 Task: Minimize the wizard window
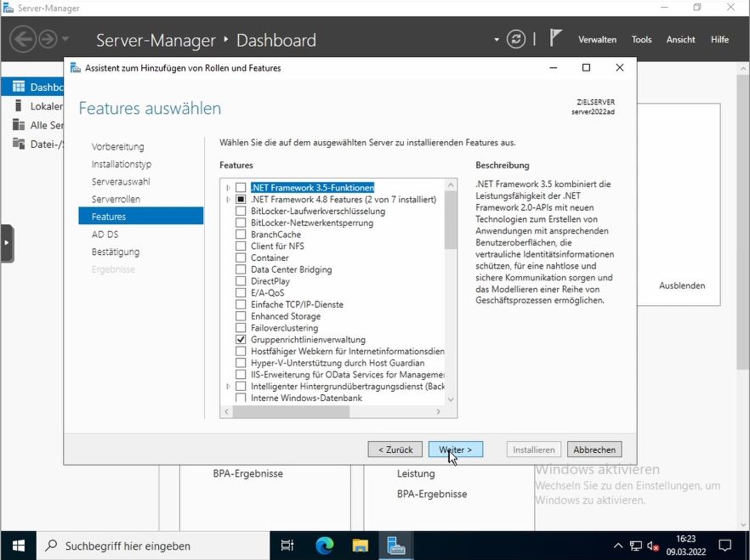tap(554, 67)
